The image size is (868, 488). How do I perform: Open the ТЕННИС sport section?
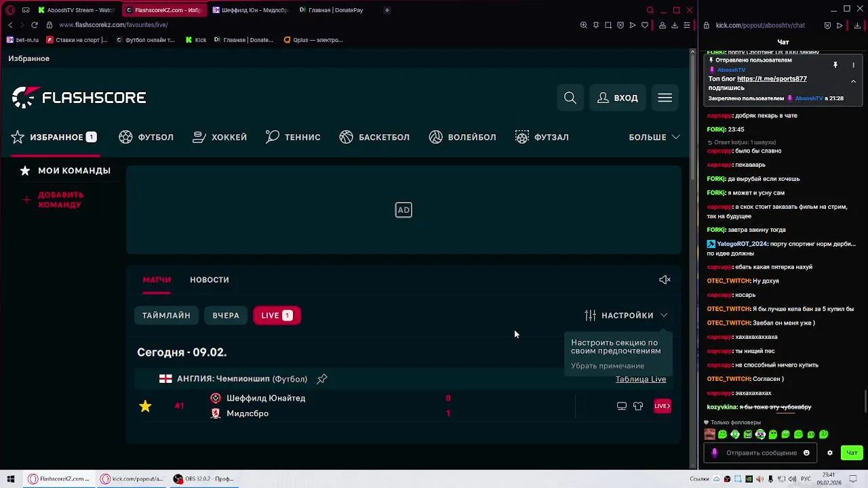pyautogui.click(x=293, y=137)
